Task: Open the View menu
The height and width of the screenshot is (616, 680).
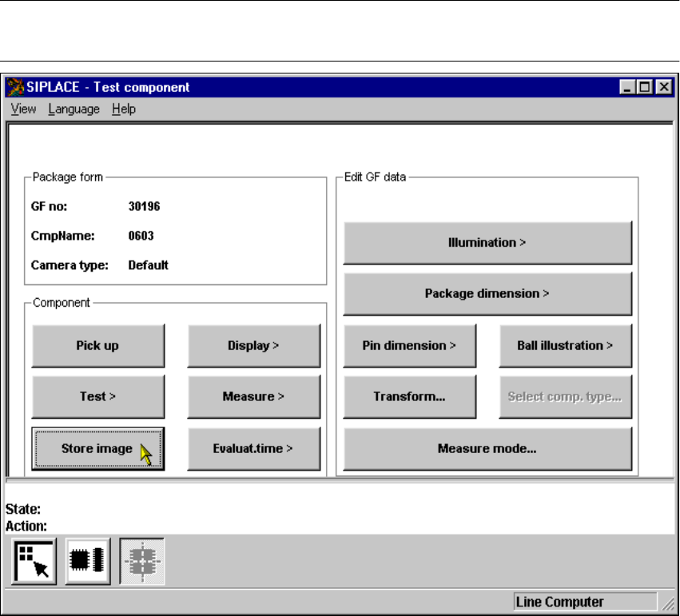Action: click(x=23, y=109)
